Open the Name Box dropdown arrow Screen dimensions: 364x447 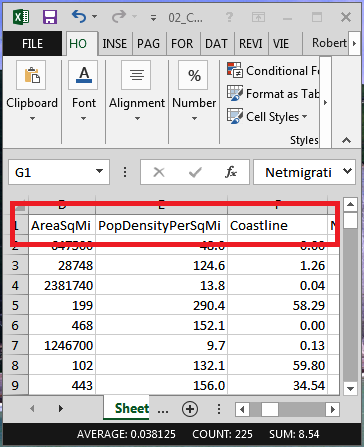click(99, 171)
